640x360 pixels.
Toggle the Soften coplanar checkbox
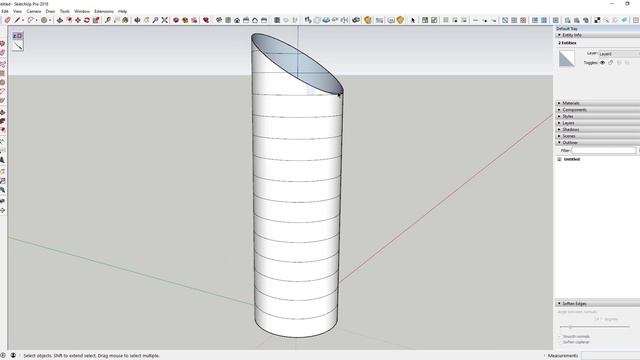click(x=561, y=342)
